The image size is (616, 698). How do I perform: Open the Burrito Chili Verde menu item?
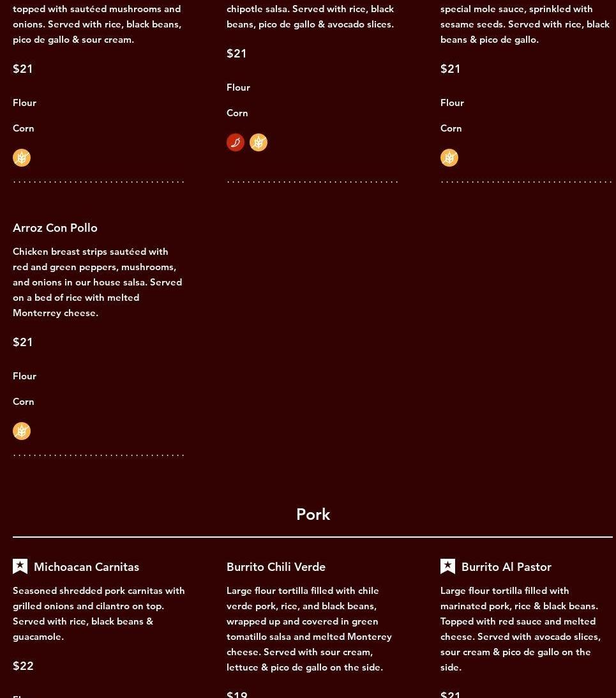276,567
